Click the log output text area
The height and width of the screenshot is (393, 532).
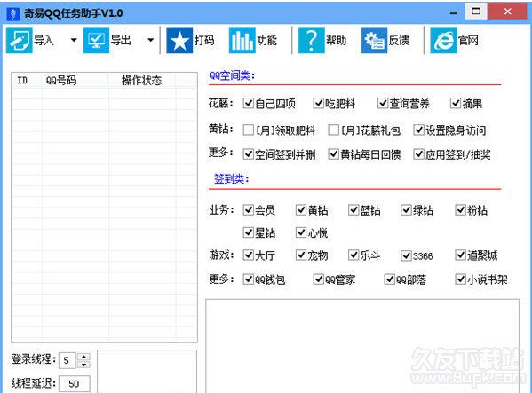coord(362,346)
